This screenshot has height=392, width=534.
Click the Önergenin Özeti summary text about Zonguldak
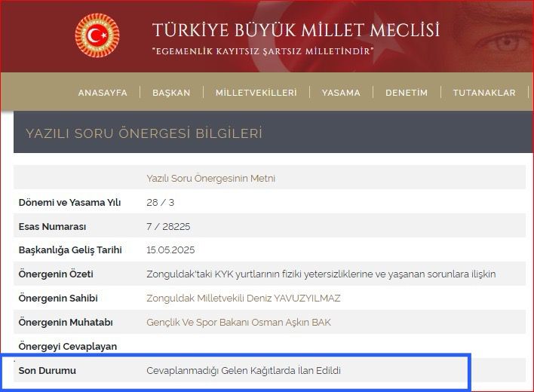(x=321, y=274)
